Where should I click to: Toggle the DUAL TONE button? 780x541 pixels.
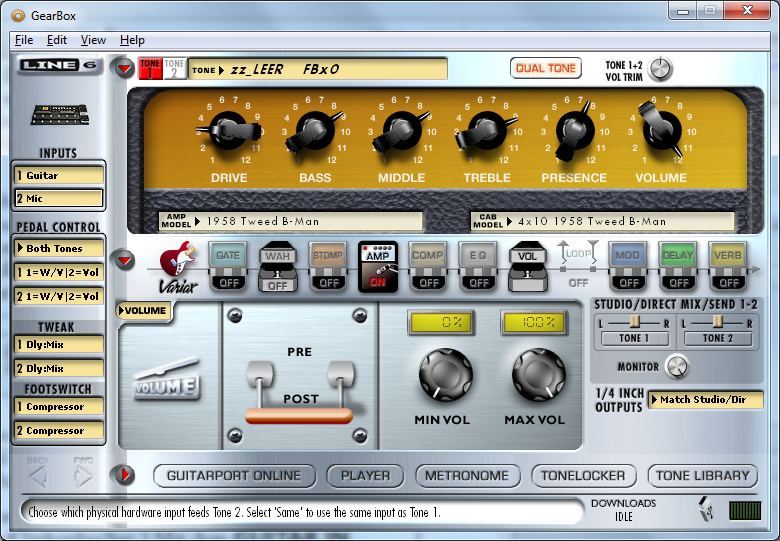pos(546,68)
